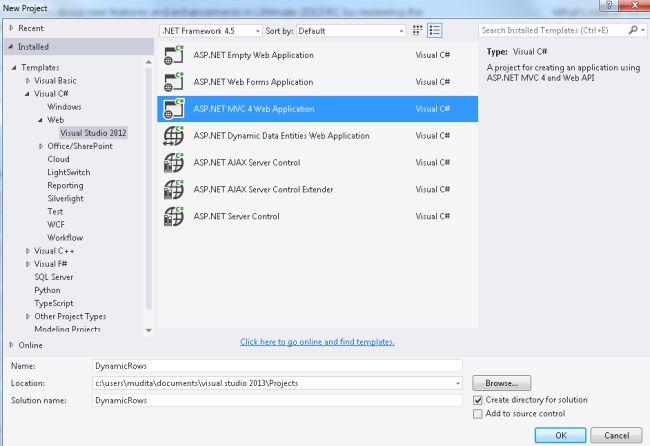Select the SQL Server category
The image size is (650, 446).
(54, 277)
